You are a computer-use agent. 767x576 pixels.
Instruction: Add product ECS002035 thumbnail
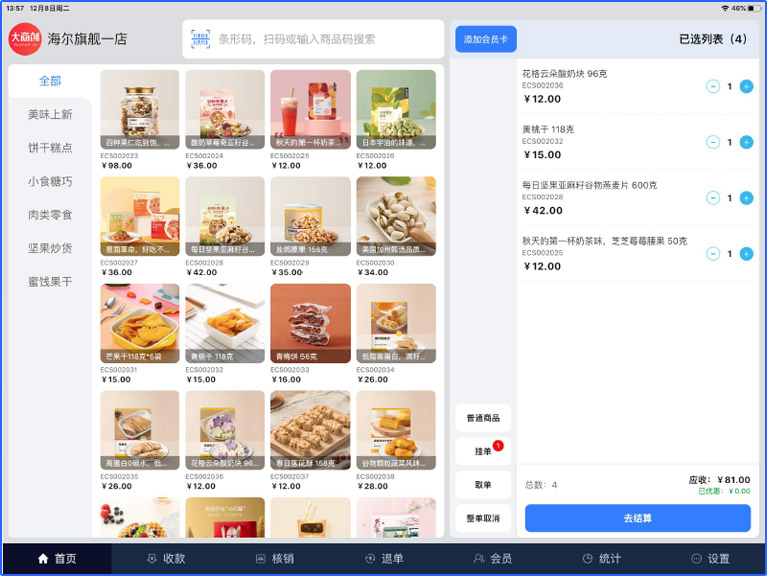click(x=140, y=430)
